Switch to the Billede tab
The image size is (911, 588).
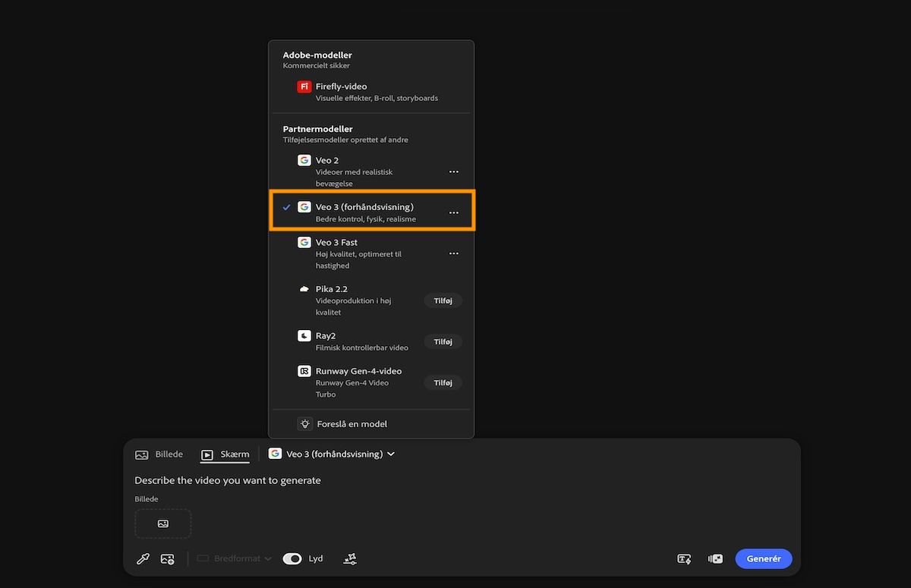[x=159, y=454]
